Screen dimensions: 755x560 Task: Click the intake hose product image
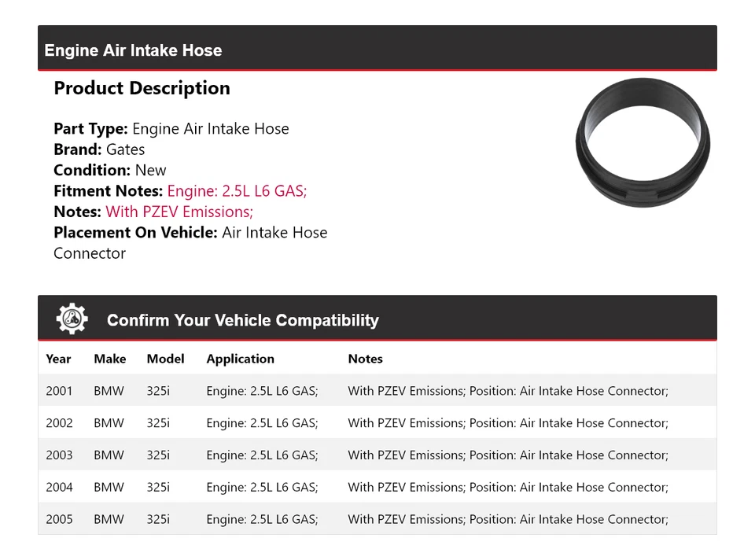(x=643, y=143)
